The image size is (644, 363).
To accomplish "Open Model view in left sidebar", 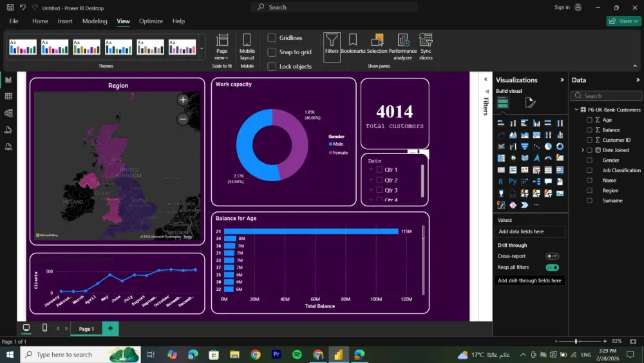I will (x=8, y=113).
